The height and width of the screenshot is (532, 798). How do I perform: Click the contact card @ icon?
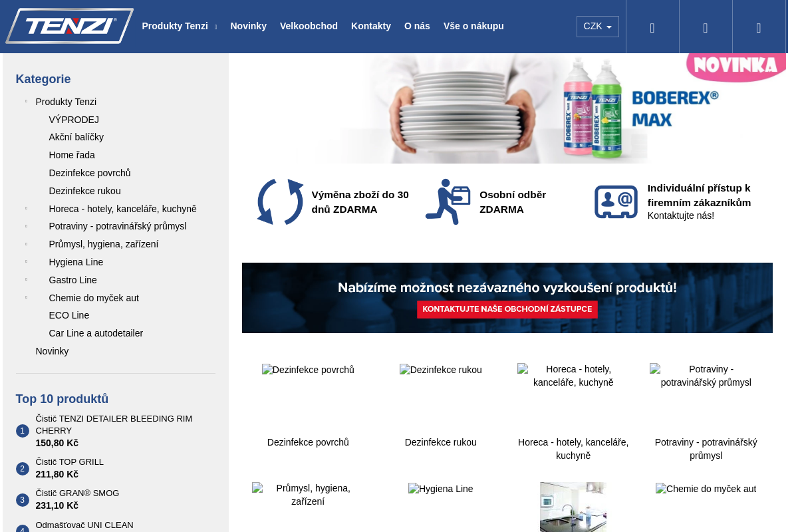point(616,201)
